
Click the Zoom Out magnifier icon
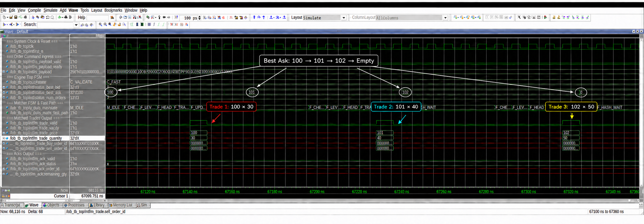pyautogui.click(x=105, y=25)
